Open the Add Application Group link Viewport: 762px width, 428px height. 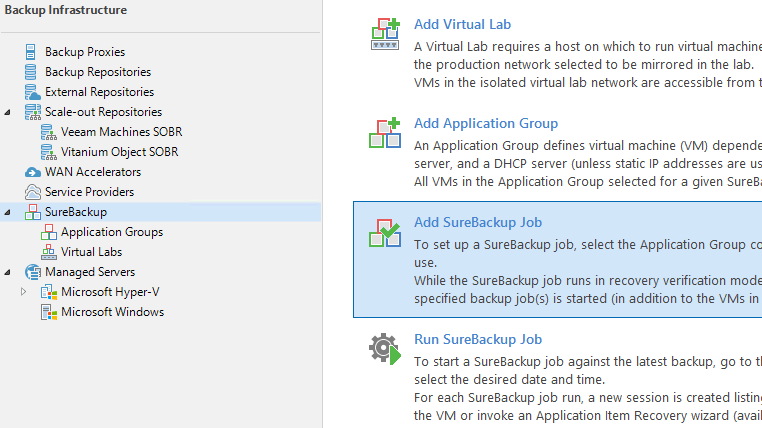coord(486,123)
